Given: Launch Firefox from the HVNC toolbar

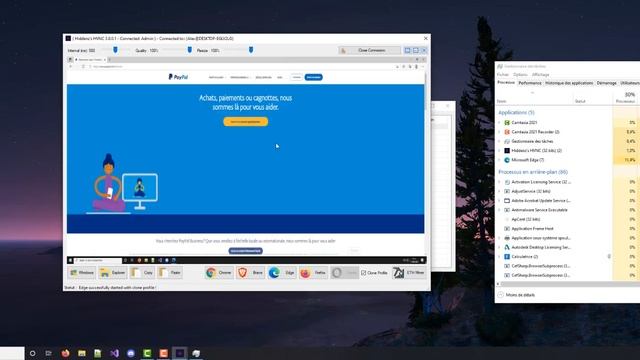Looking at the screenshot, I should (313, 273).
